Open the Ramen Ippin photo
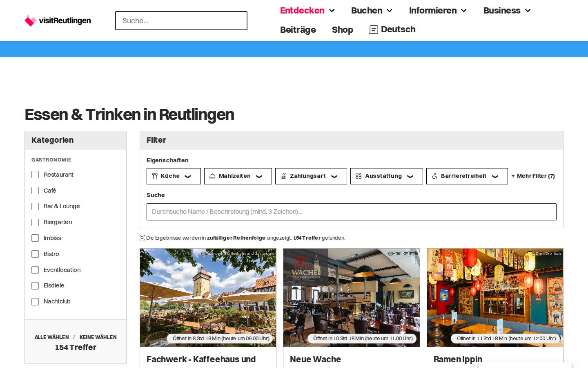 (x=495, y=298)
